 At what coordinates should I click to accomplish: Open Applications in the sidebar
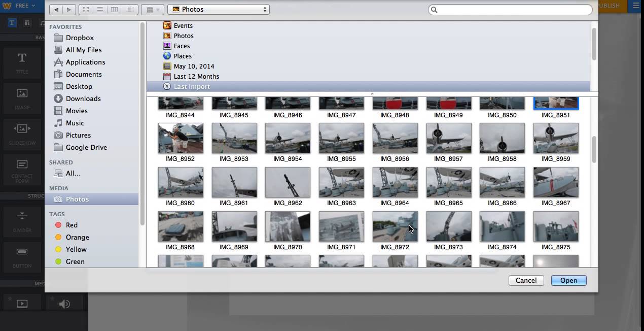pyautogui.click(x=85, y=62)
